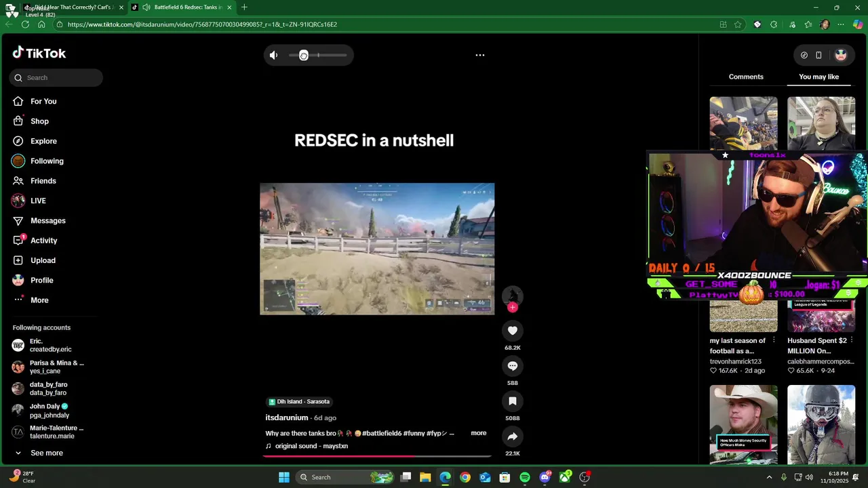Open File Explorer from the taskbar
868x488 pixels.
[x=425, y=477]
